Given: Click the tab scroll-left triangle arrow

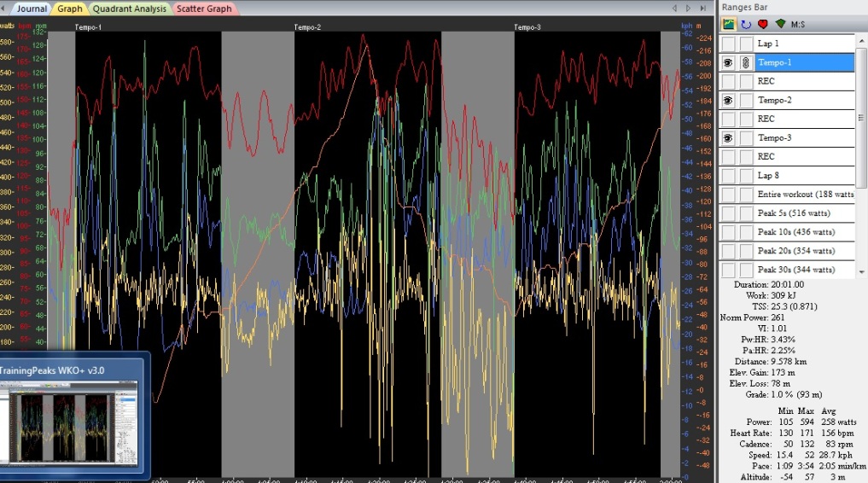Looking at the screenshot, I should point(675,8).
